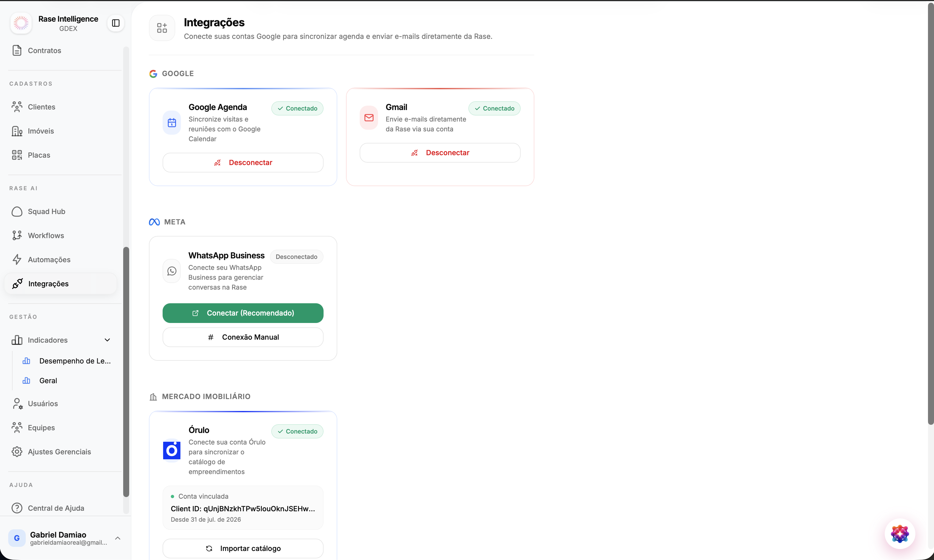Click the Google Agenda Conectado badge

pyautogui.click(x=297, y=108)
